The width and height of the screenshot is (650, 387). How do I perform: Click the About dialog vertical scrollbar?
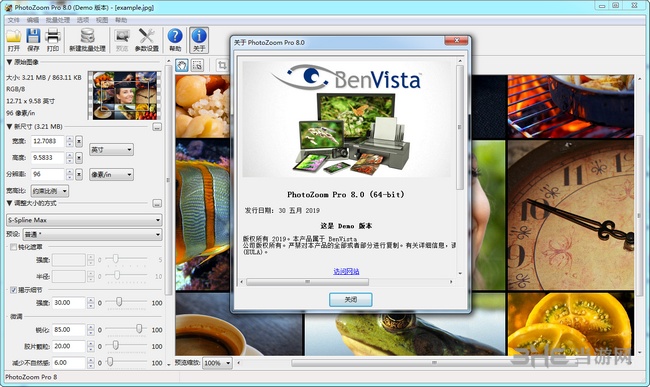click(x=460, y=166)
